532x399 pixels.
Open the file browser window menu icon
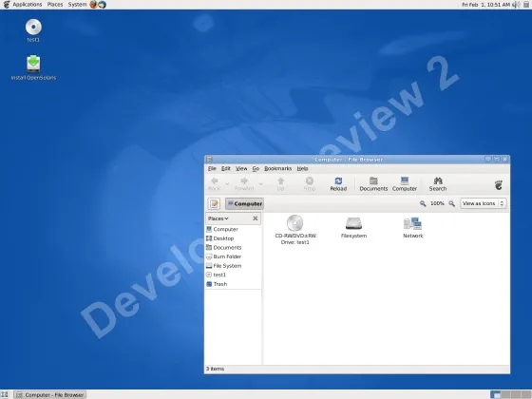[x=209, y=160]
